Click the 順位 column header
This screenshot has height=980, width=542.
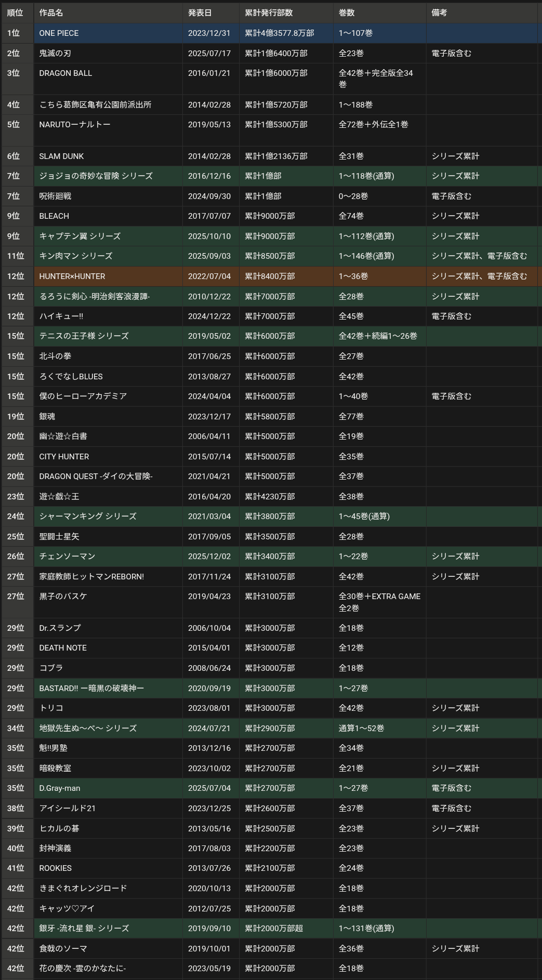coord(18,12)
